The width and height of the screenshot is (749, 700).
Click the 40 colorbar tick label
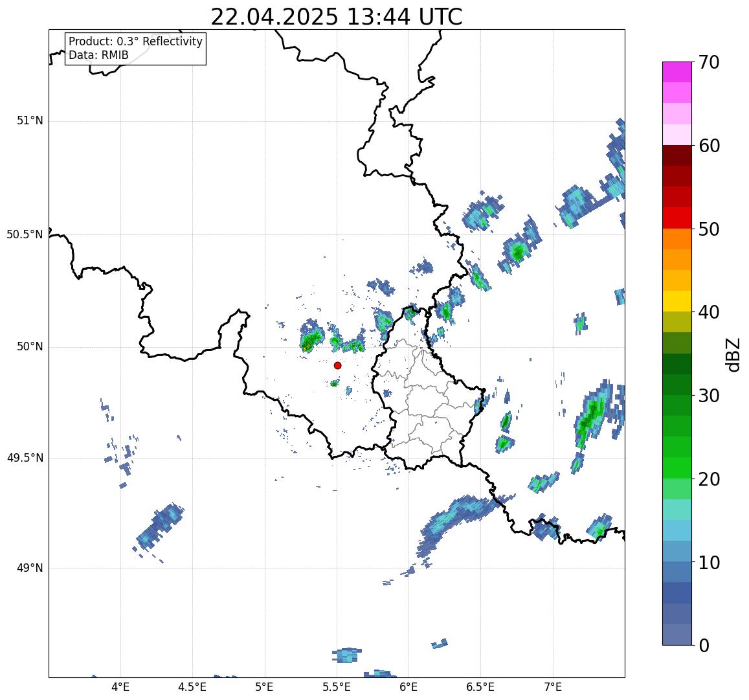click(709, 313)
